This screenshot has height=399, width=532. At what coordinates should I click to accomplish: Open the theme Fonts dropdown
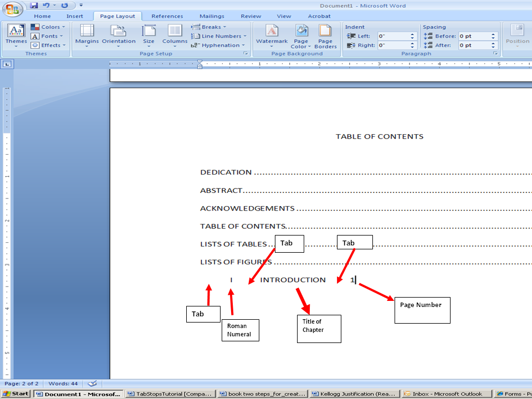point(47,36)
